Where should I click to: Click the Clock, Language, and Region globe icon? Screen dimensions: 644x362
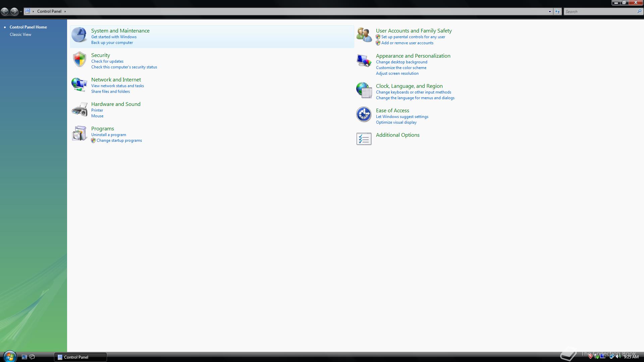coord(364,90)
